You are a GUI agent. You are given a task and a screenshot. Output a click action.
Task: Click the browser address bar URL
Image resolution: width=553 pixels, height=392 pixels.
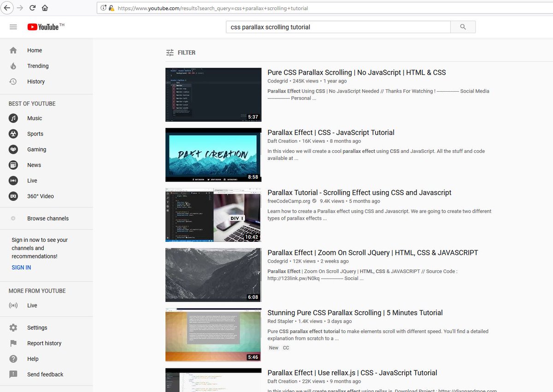click(x=212, y=8)
